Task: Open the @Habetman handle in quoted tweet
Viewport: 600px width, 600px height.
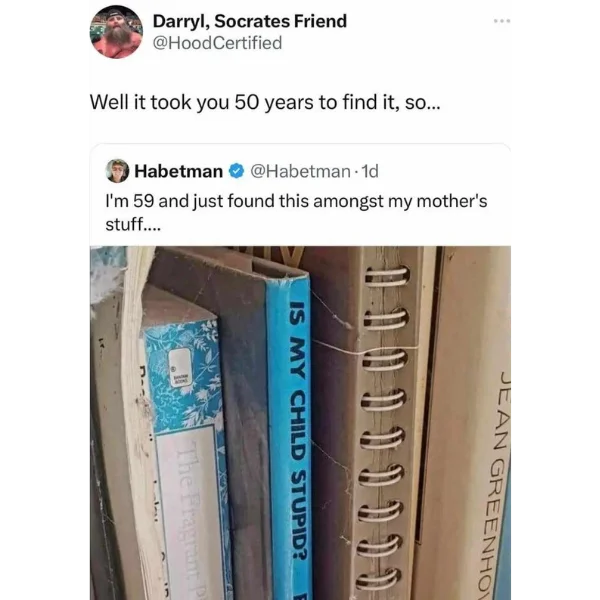Action: click(300, 171)
